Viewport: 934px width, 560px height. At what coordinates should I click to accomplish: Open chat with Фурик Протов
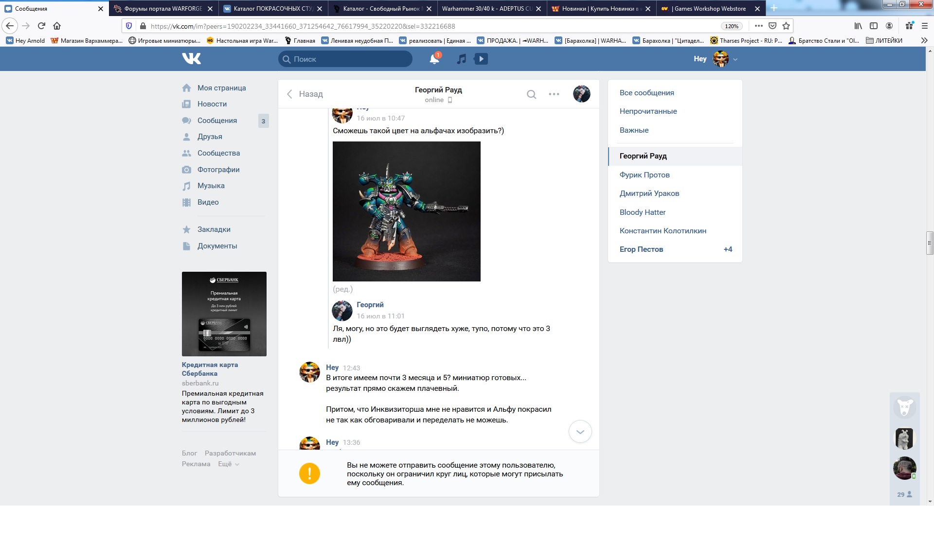tap(675, 175)
